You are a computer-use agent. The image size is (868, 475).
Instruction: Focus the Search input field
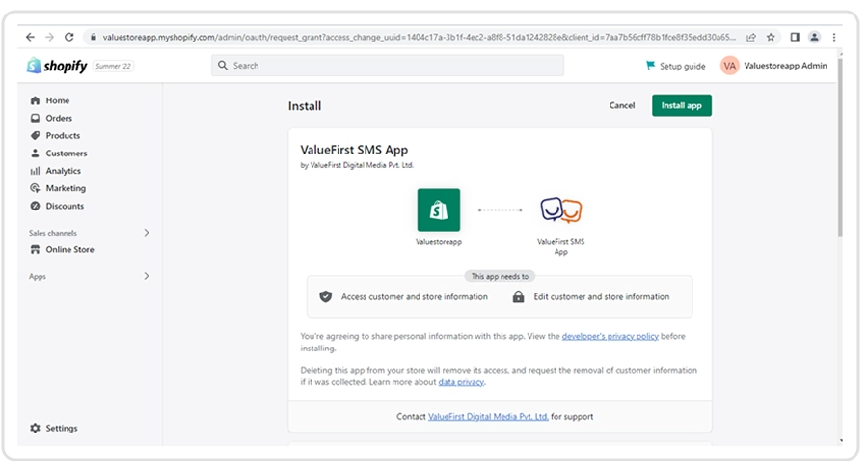[x=388, y=66]
